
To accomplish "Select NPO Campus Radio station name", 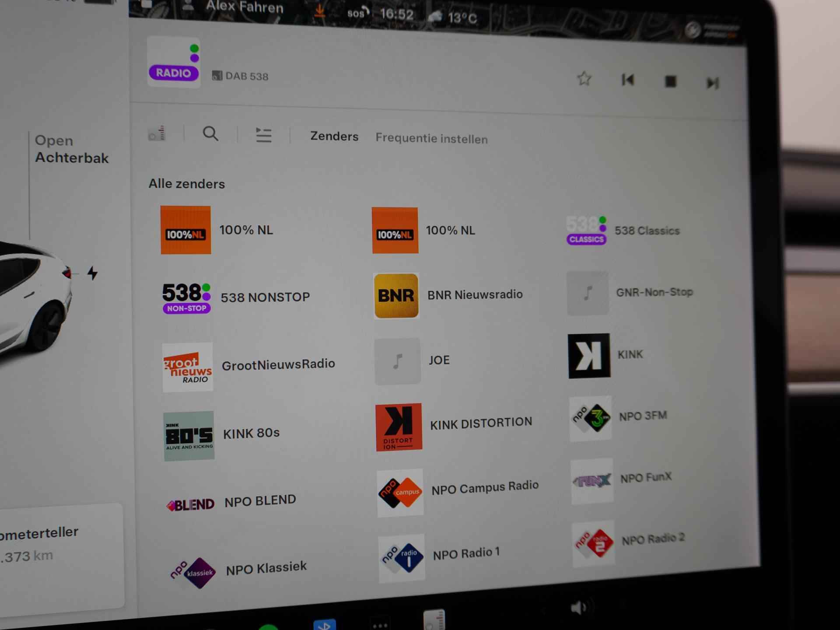I will pyautogui.click(x=485, y=487).
